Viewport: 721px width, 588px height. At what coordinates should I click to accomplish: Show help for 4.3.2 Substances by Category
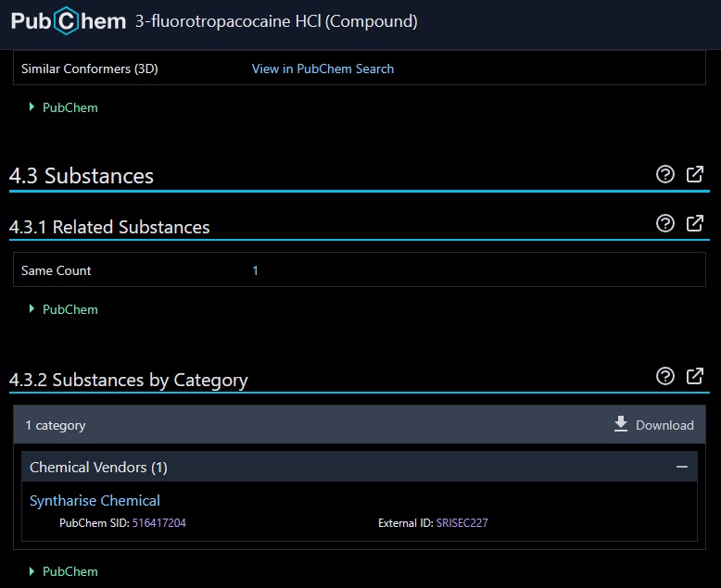click(x=664, y=376)
